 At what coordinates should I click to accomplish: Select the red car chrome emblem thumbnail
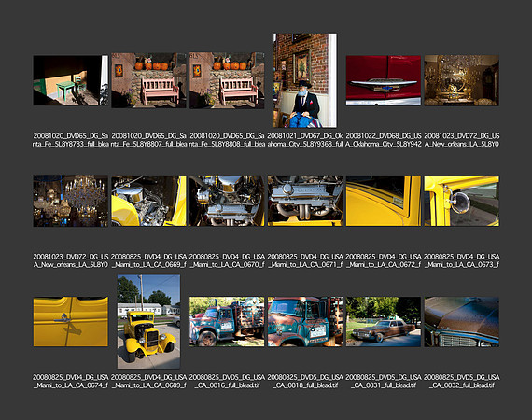[384, 80]
